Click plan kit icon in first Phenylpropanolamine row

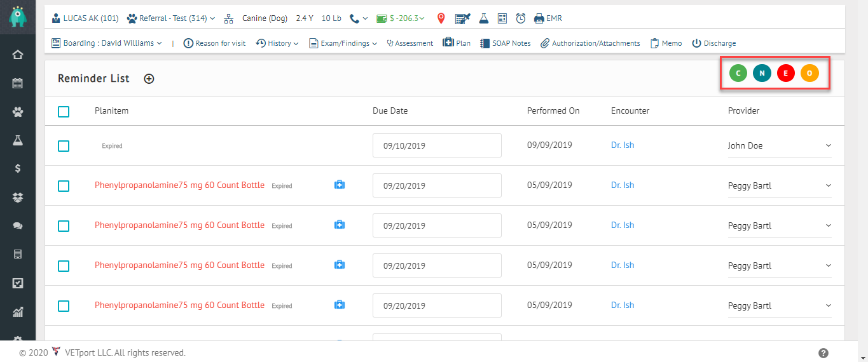[x=340, y=185]
